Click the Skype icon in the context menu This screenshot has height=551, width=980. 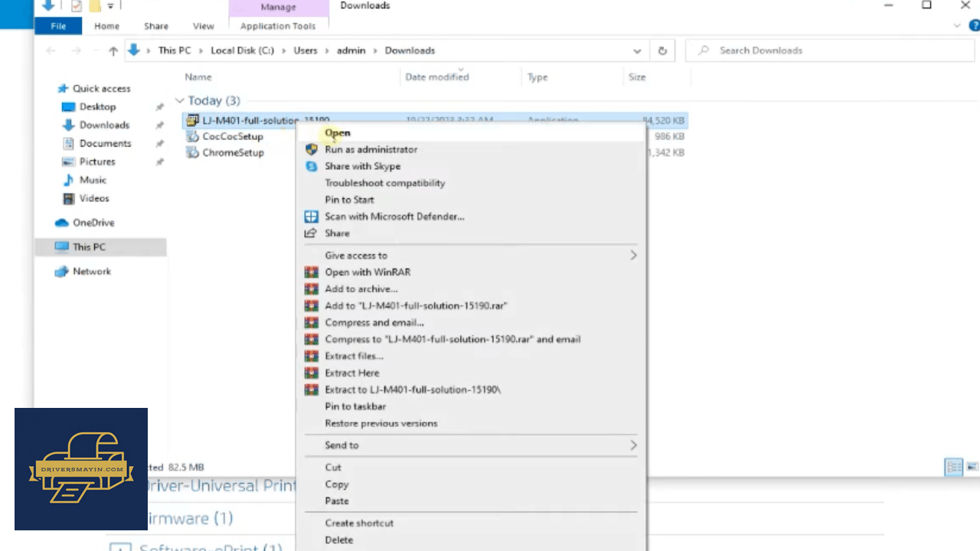pyautogui.click(x=311, y=167)
